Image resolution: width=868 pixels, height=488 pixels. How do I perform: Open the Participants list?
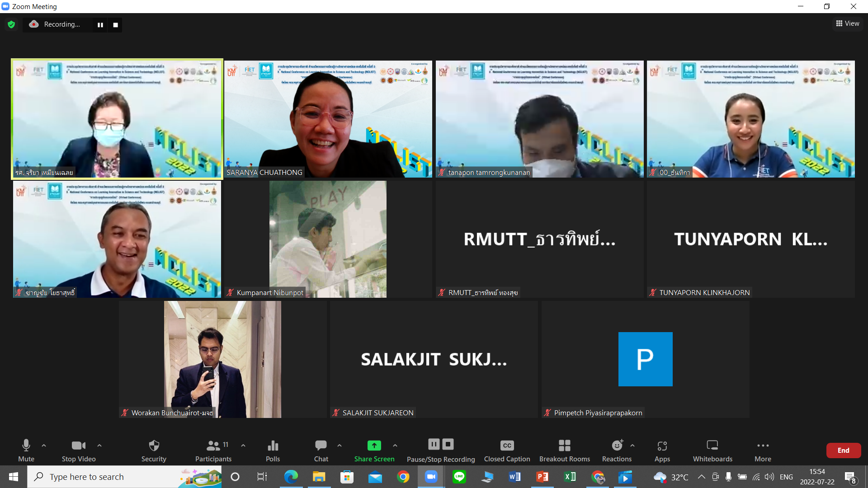(x=213, y=450)
